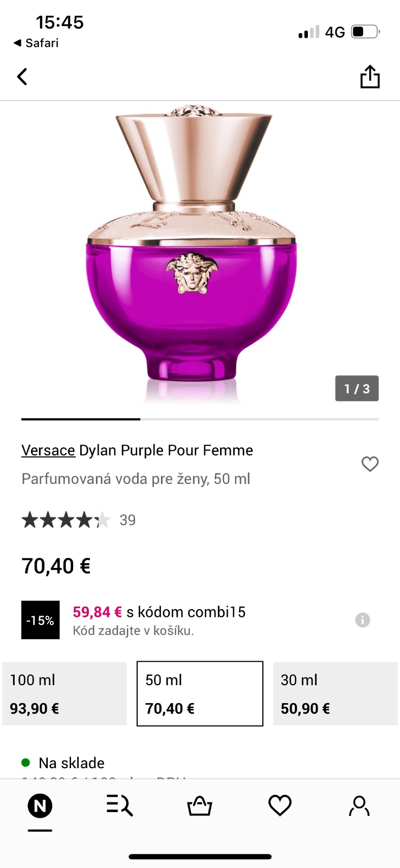
Task: Open favorites in bottom bar
Action: 280,806
